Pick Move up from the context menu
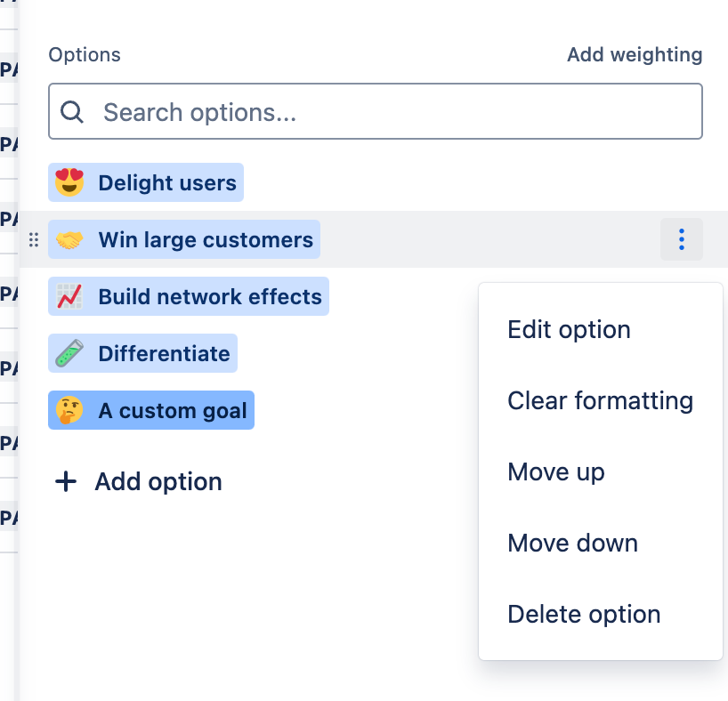728x701 pixels. [x=556, y=472]
